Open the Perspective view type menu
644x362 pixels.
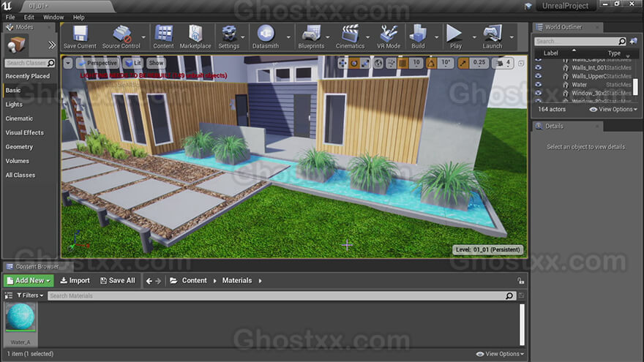[98, 63]
